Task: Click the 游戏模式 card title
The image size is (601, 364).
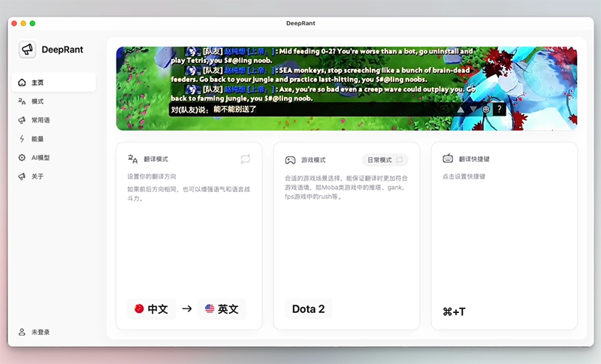Action: coord(313,160)
